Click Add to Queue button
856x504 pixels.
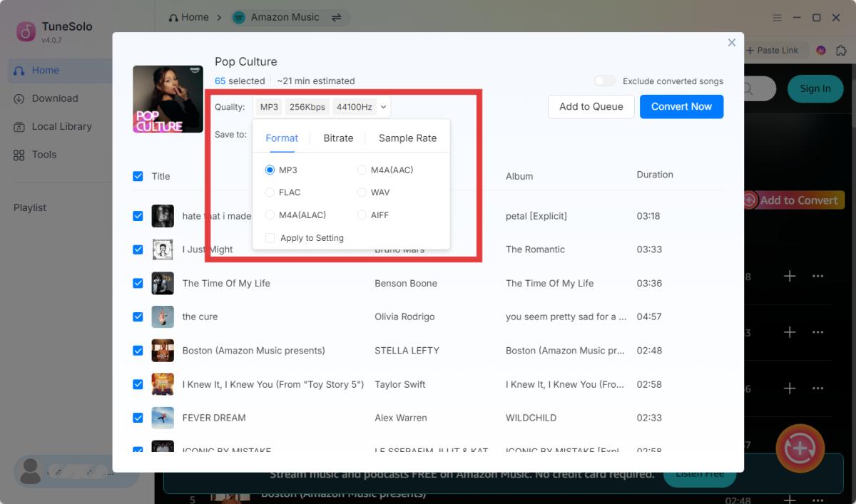pos(591,106)
